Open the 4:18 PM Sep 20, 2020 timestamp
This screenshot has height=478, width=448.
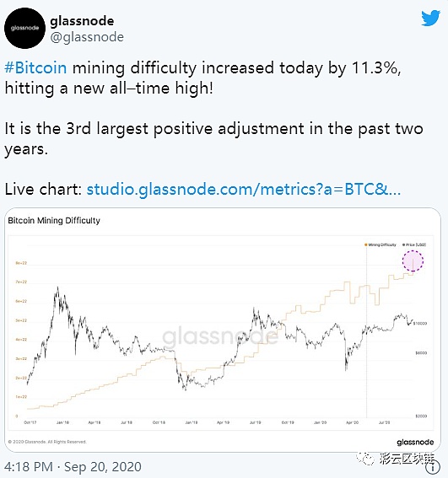[73, 467]
